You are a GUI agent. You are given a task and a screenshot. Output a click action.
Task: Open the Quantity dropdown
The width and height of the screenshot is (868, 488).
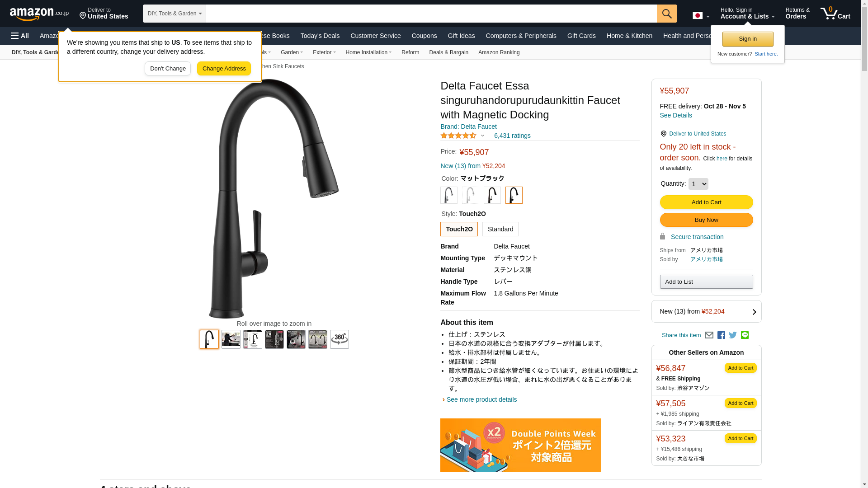698,184
